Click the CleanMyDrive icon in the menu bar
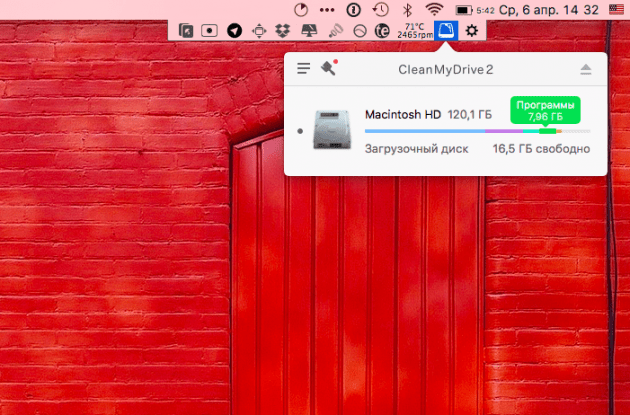 (446, 31)
